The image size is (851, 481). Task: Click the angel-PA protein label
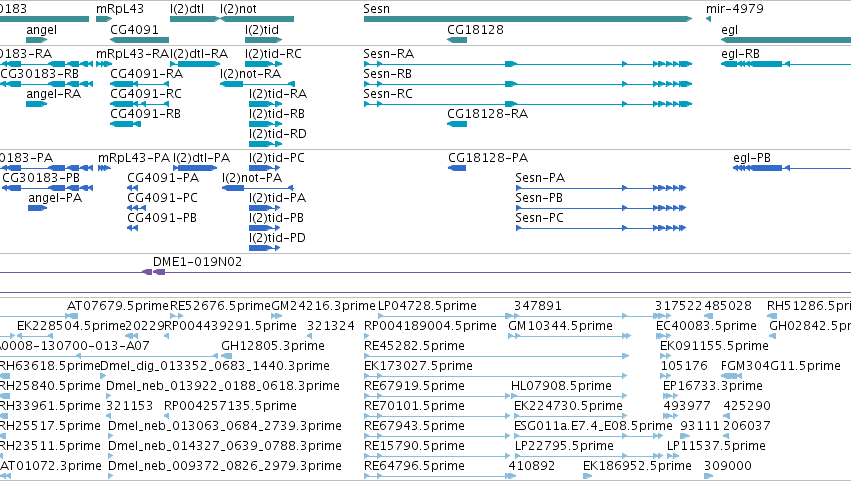point(55,198)
